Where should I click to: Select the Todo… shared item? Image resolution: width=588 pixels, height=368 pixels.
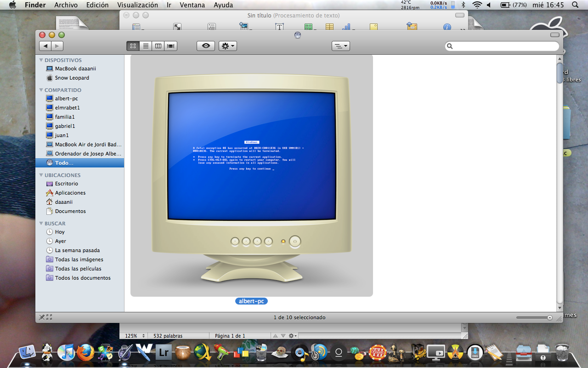pos(79,163)
